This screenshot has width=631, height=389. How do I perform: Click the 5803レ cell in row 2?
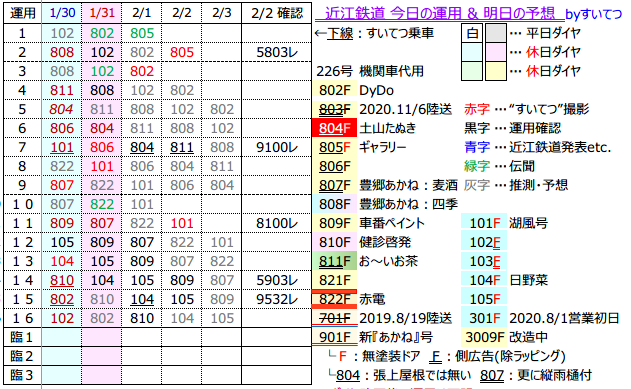[276, 52]
